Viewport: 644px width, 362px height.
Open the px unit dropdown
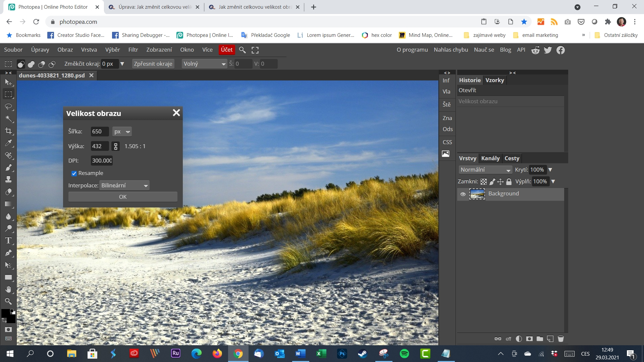(x=122, y=131)
